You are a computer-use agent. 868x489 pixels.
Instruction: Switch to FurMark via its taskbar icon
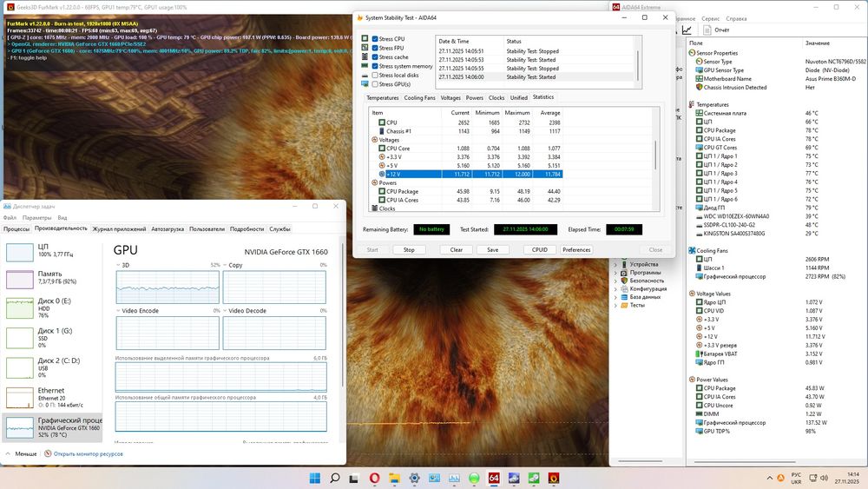coord(554,478)
